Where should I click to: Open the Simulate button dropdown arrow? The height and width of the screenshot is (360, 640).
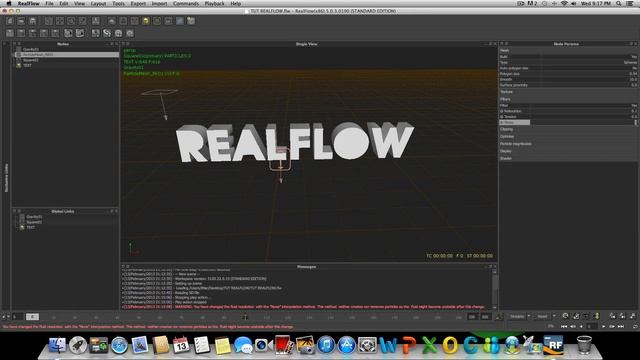(529, 316)
